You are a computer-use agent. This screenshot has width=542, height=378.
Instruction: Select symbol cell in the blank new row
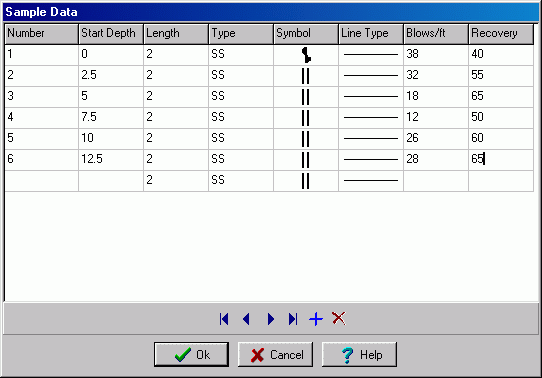click(x=306, y=181)
